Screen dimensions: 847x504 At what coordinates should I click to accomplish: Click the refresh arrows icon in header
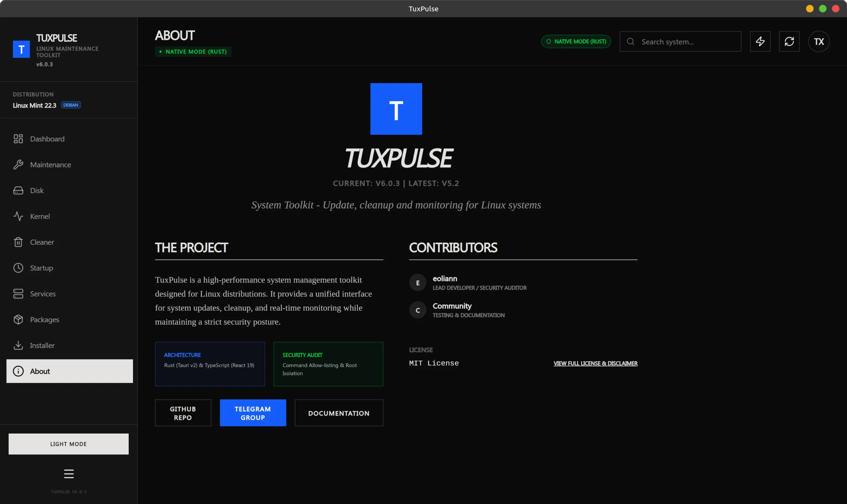click(789, 41)
